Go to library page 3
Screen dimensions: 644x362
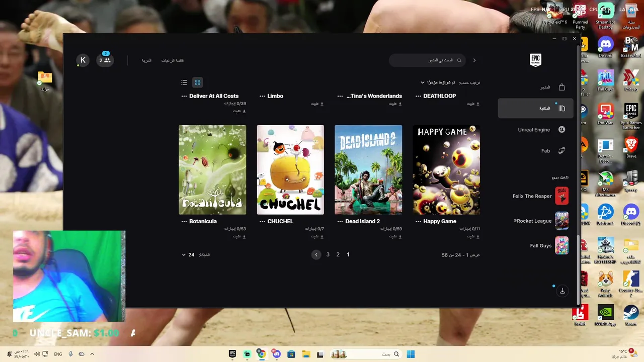[x=328, y=255]
